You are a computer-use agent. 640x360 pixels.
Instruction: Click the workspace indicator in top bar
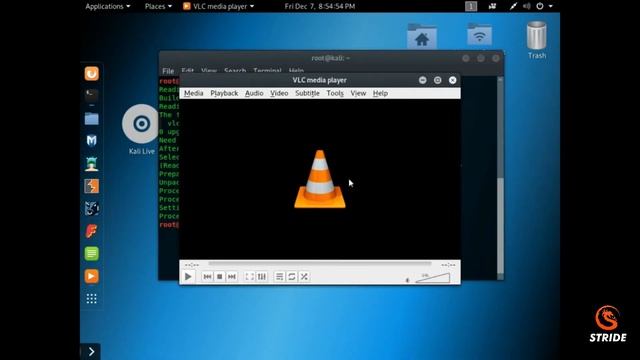[x=471, y=6]
